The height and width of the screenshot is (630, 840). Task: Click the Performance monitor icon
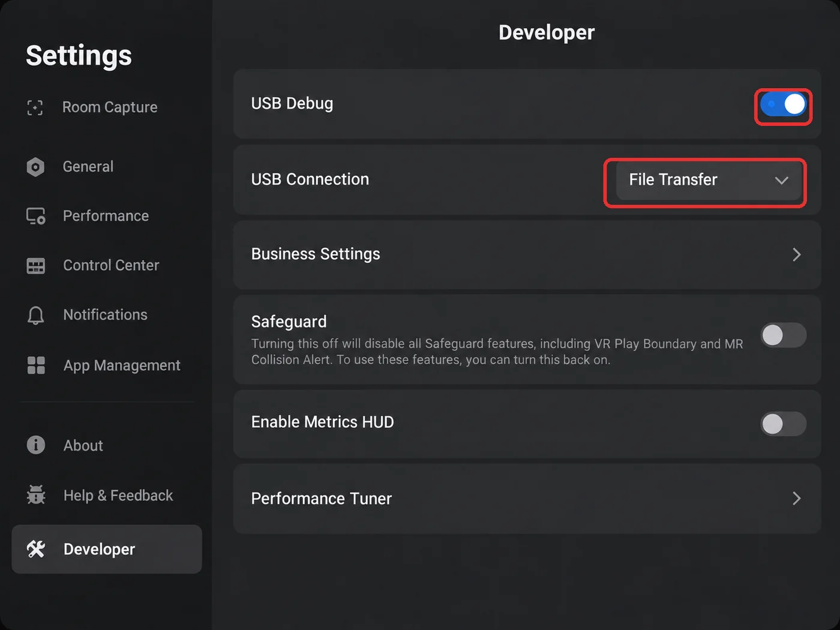coord(36,216)
